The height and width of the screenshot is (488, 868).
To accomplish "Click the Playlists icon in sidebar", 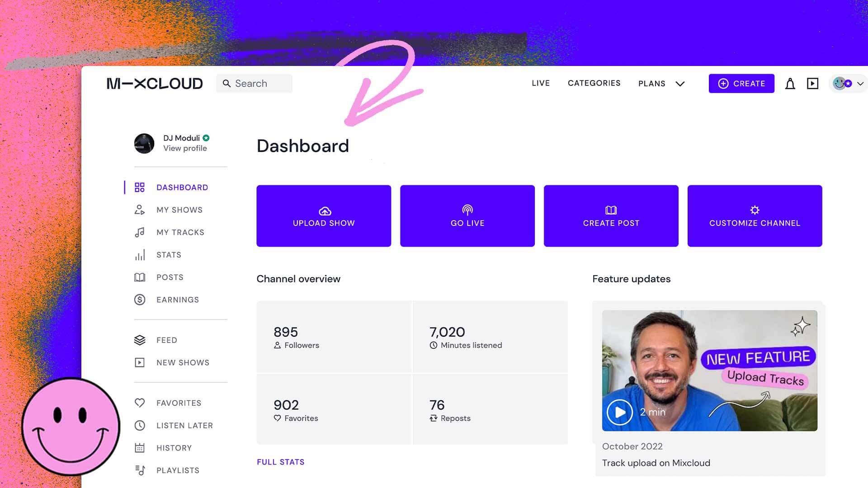I will 140,470.
